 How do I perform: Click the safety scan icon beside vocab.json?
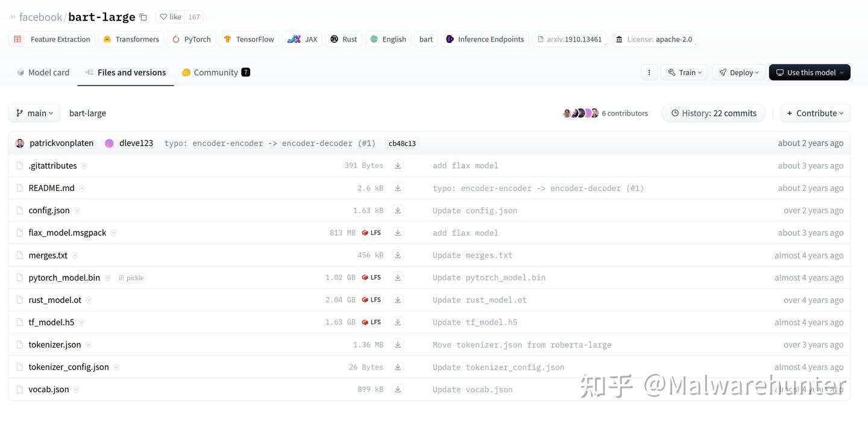tap(77, 389)
